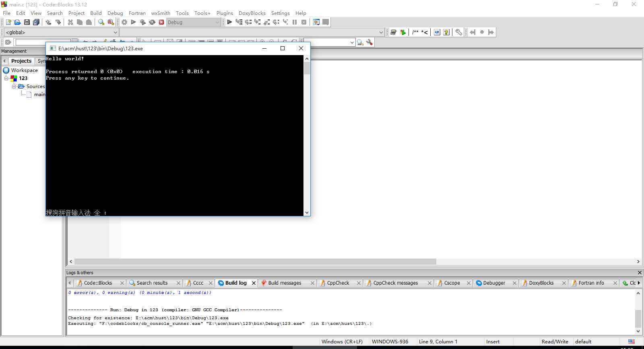Open the Plugins menu
Viewport: 644px width, 349px height.
point(225,13)
